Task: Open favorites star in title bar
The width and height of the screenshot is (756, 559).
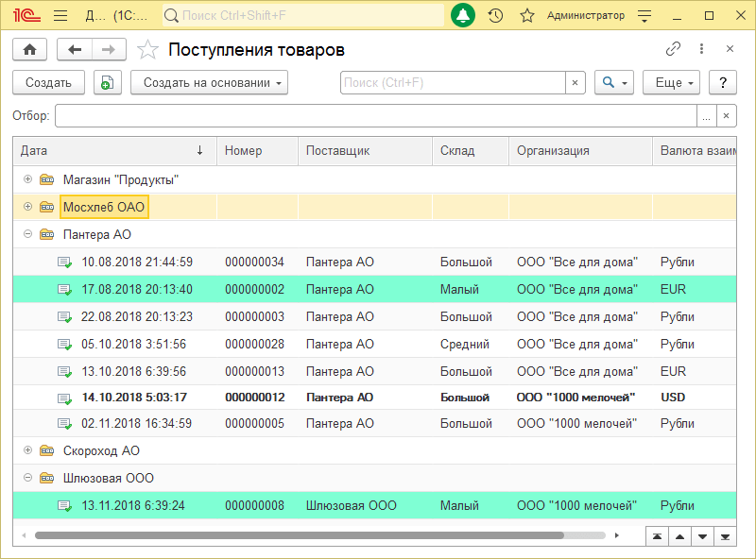Action: 527,15
